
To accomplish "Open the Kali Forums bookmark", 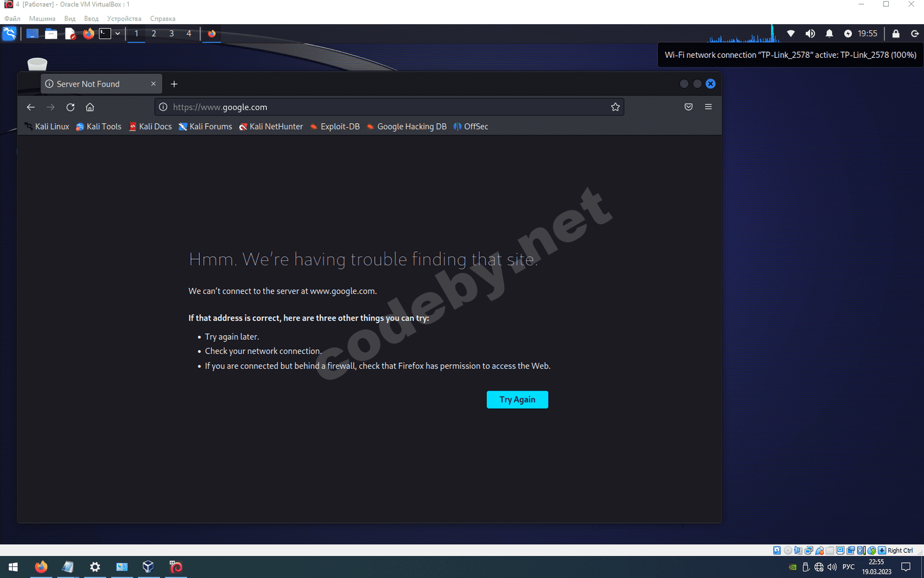I will tap(206, 127).
